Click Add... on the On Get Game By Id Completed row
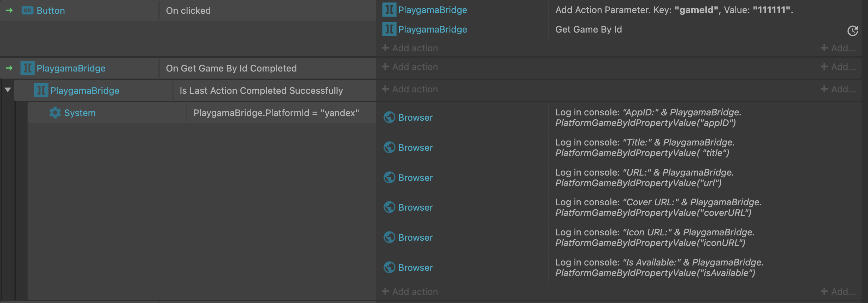Viewport: 868px width, 303px height. point(838,67)
